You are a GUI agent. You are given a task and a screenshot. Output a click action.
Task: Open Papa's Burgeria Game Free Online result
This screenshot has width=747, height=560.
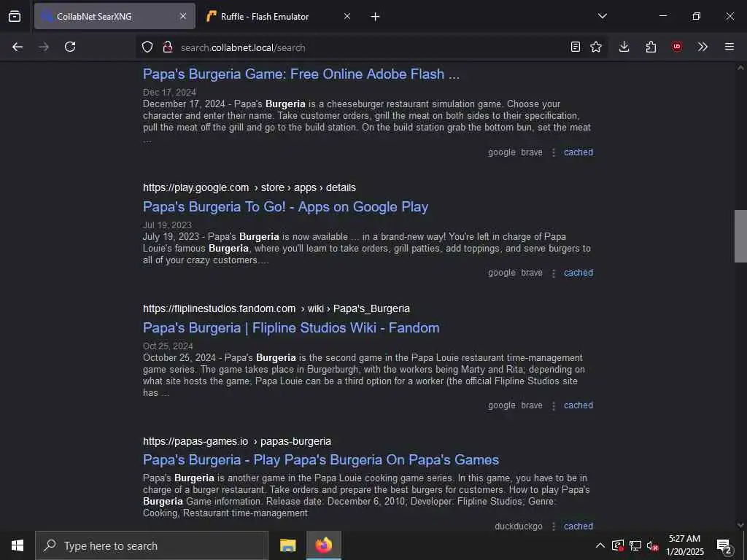tap(301, 74)
